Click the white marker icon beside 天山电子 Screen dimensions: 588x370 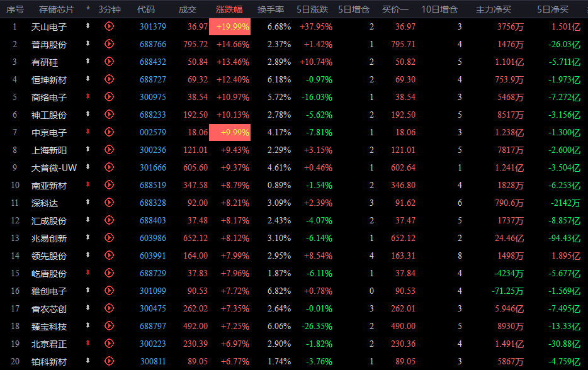pos(88,26)
